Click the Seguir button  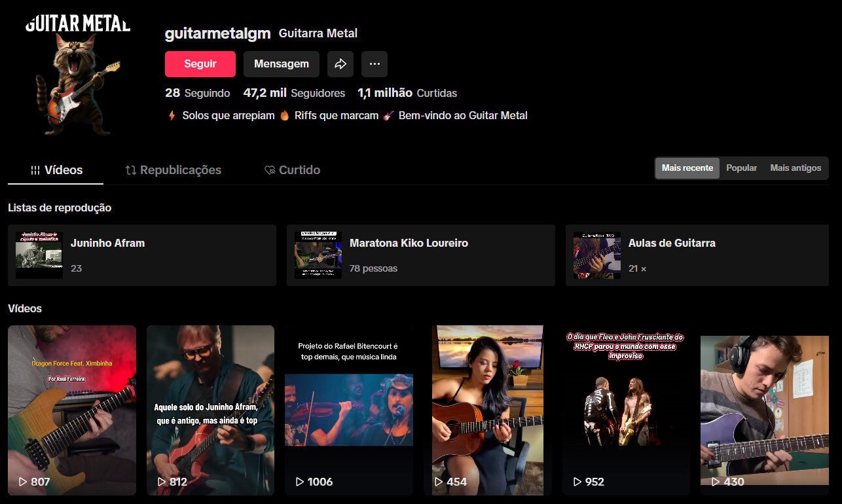tap(200, 63)
